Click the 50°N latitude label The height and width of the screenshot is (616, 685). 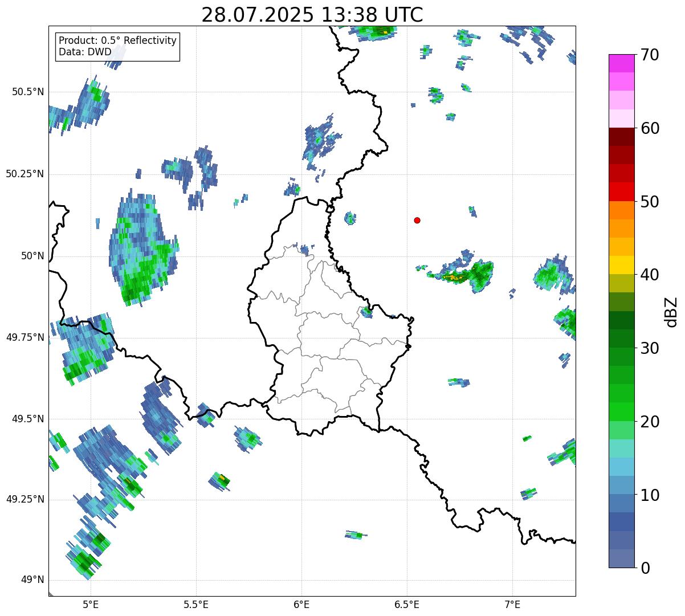[x=32, y=256]
